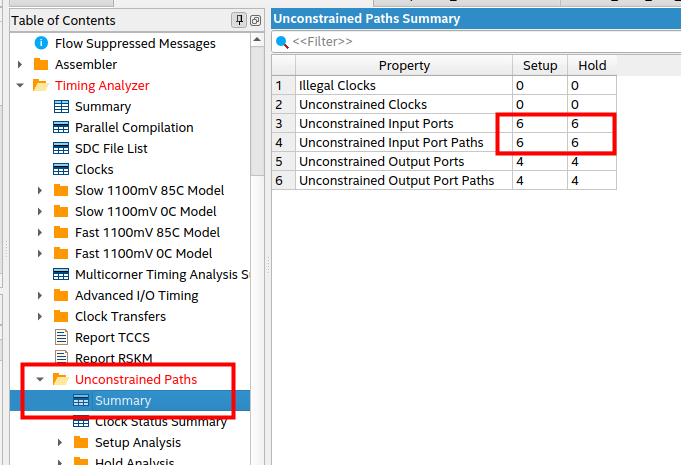Screen dimensions: 681x465
Task: Open the Report TCCS entry
Action: [112, 337]
